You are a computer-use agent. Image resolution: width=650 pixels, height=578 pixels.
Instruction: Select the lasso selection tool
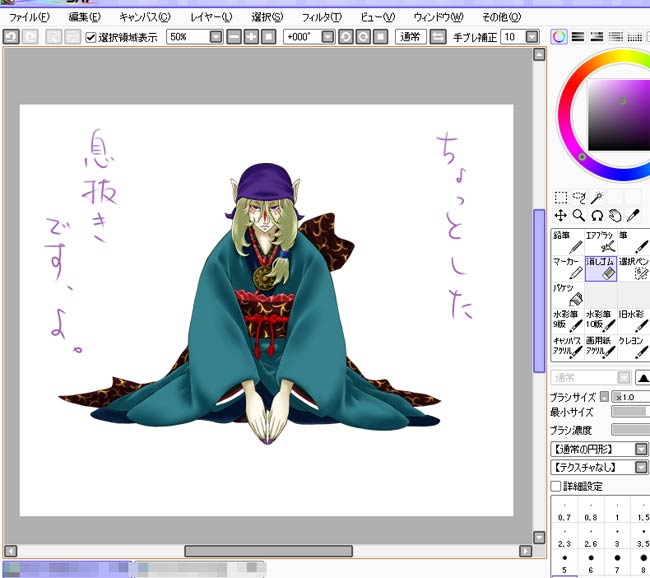click(579, 198)
